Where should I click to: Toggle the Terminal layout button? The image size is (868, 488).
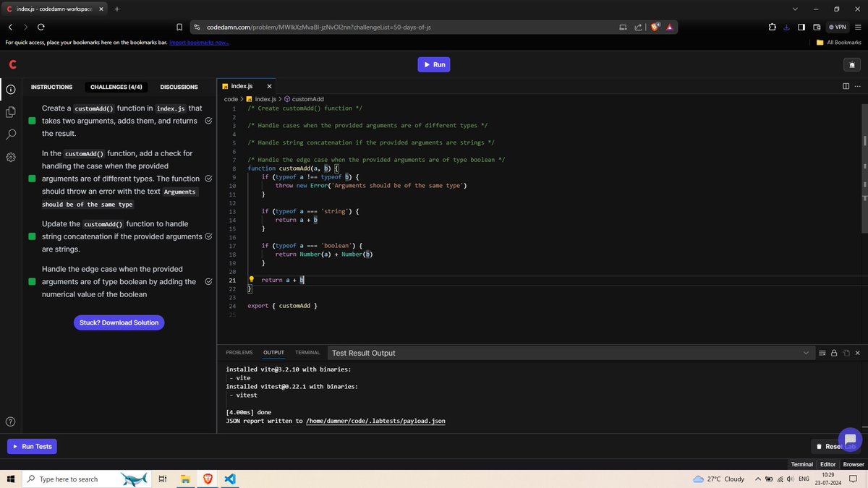point(801,464)
